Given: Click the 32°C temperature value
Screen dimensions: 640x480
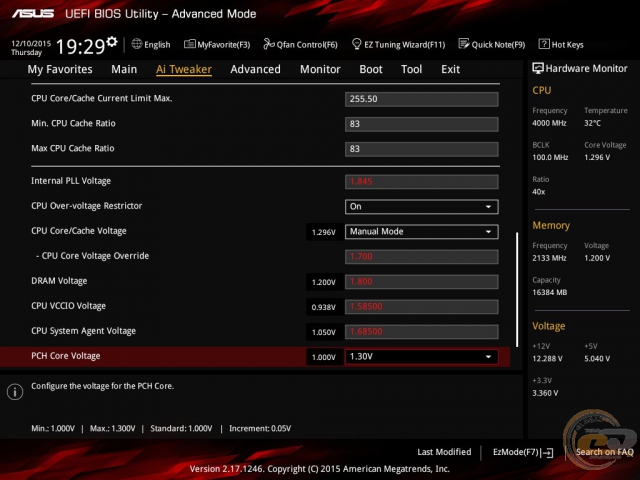Looking at the screenshot, I should pyautogui.click(x=592, y=123).
